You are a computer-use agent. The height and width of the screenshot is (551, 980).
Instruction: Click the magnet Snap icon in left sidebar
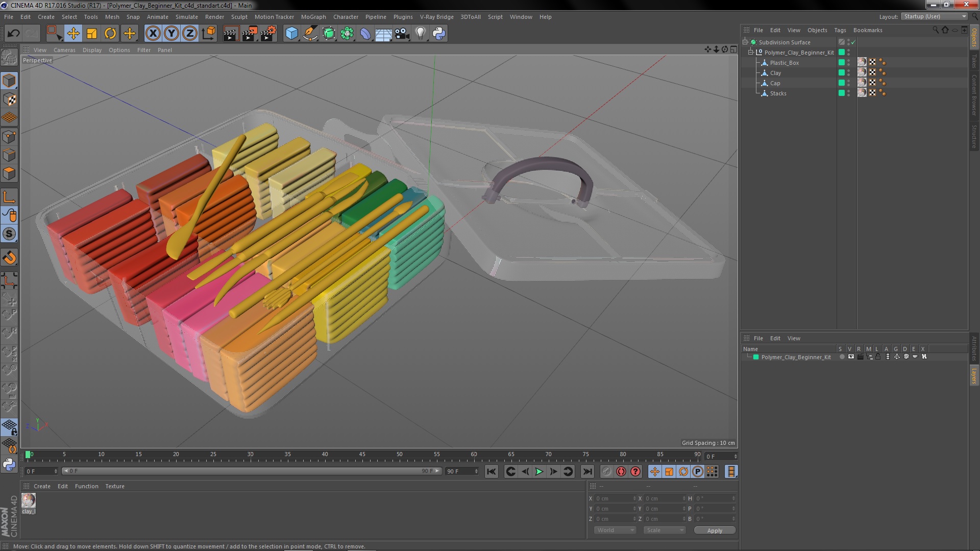click(9, 258)
